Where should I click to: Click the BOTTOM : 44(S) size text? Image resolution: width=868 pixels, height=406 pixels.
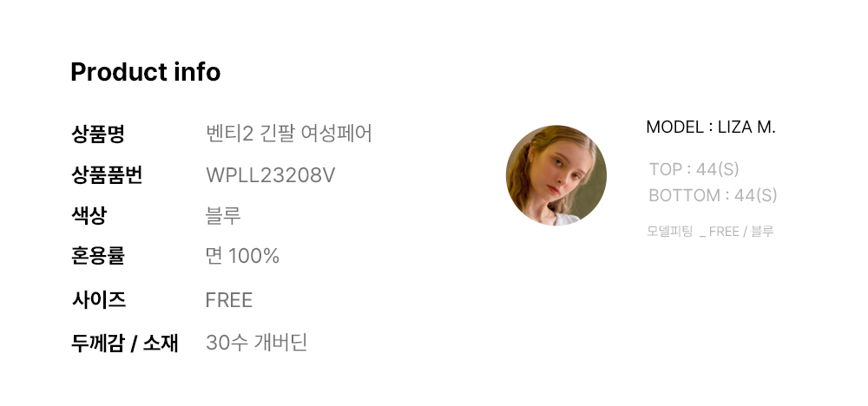point(713,195)
